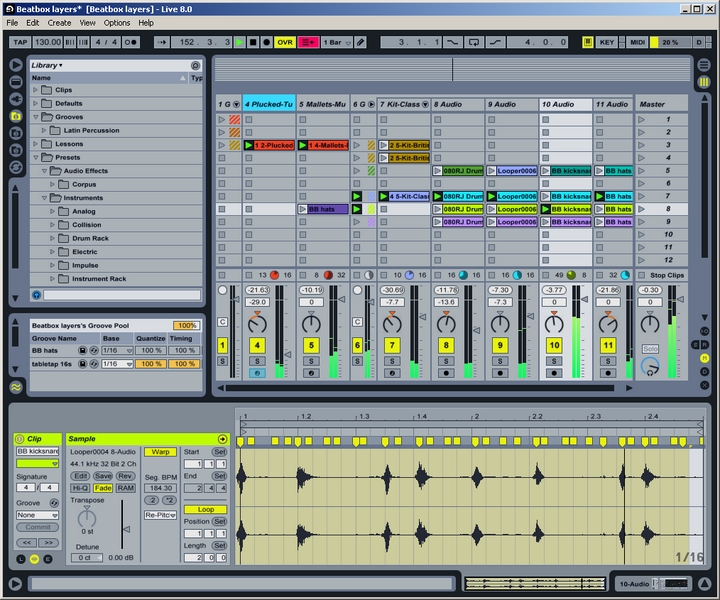Toggle the Follow arrow button
Viewport: 720px width, 600px height.
tap(162, 42)
